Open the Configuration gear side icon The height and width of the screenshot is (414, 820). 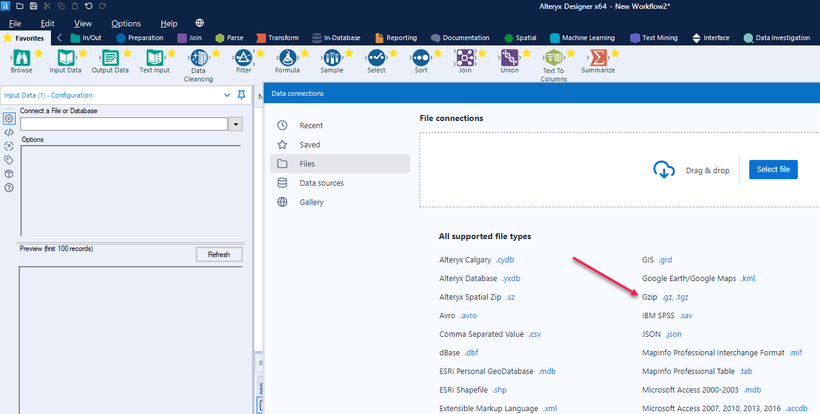pos(9,119)
